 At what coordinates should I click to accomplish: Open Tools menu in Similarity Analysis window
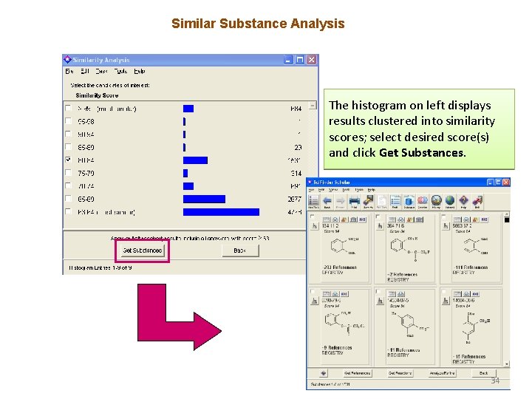coord(120,71)
